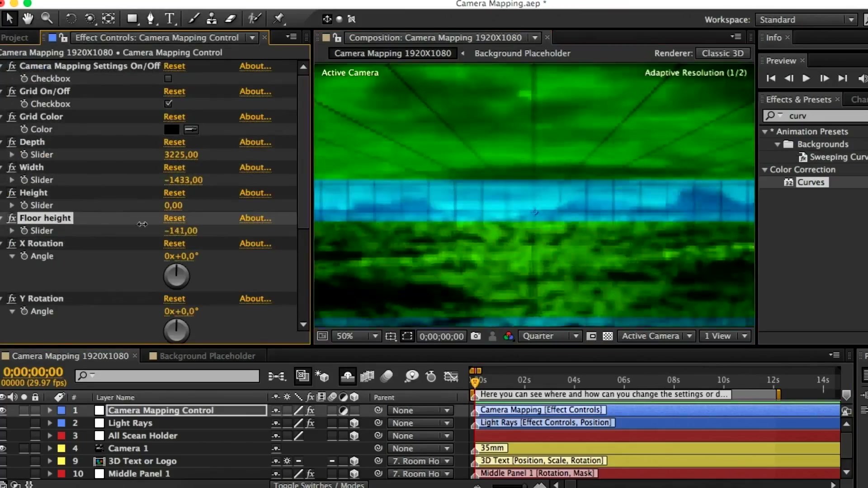Select the Brush tool

click(194, 19)
